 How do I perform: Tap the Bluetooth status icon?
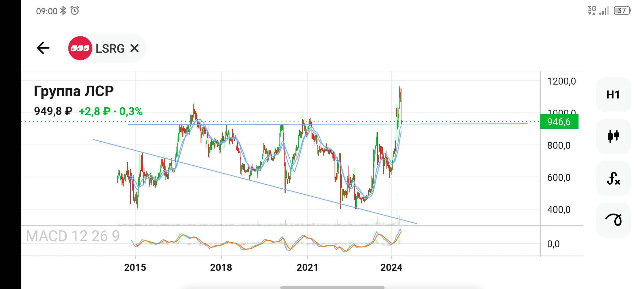(x=63, y=11)
